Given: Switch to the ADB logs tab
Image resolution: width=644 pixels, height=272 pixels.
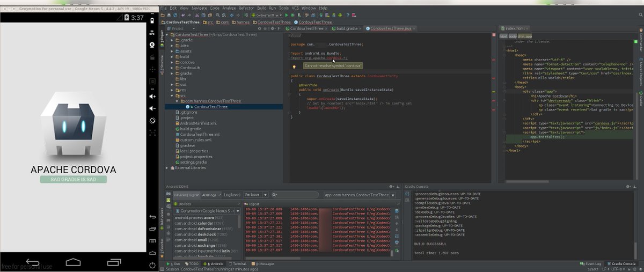Looking at the screenshot, I should pyautogui.click(x=210, y=195).
